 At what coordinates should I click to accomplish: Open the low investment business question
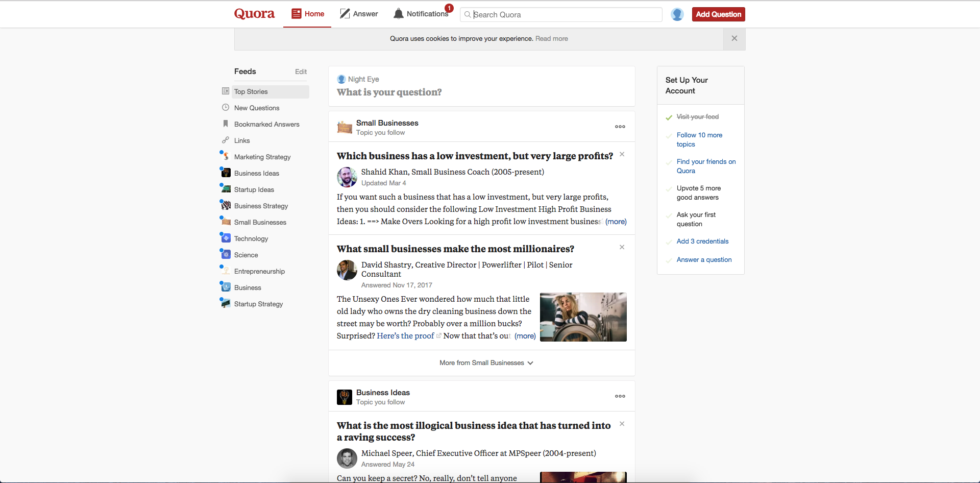[x=475, y=156]
